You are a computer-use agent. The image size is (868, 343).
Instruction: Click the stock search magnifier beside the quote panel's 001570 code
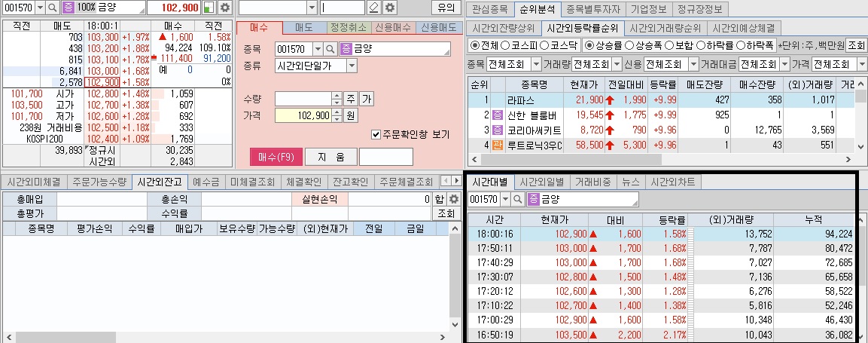[53, 8]
